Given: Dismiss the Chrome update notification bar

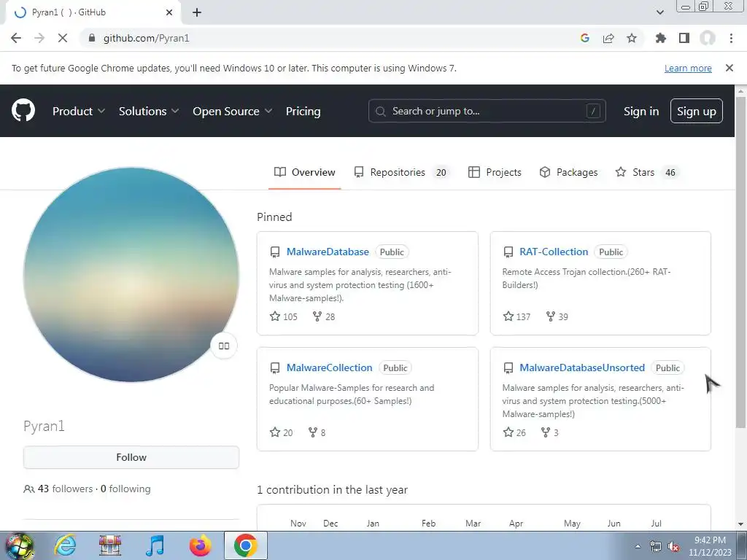Looking at the screenshot, I should [729, 68].
